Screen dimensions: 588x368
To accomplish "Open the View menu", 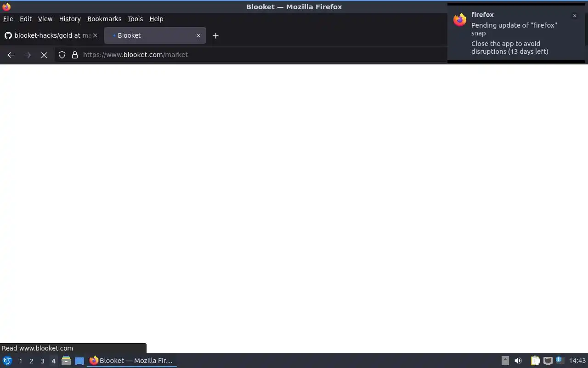I will [45, 19].
